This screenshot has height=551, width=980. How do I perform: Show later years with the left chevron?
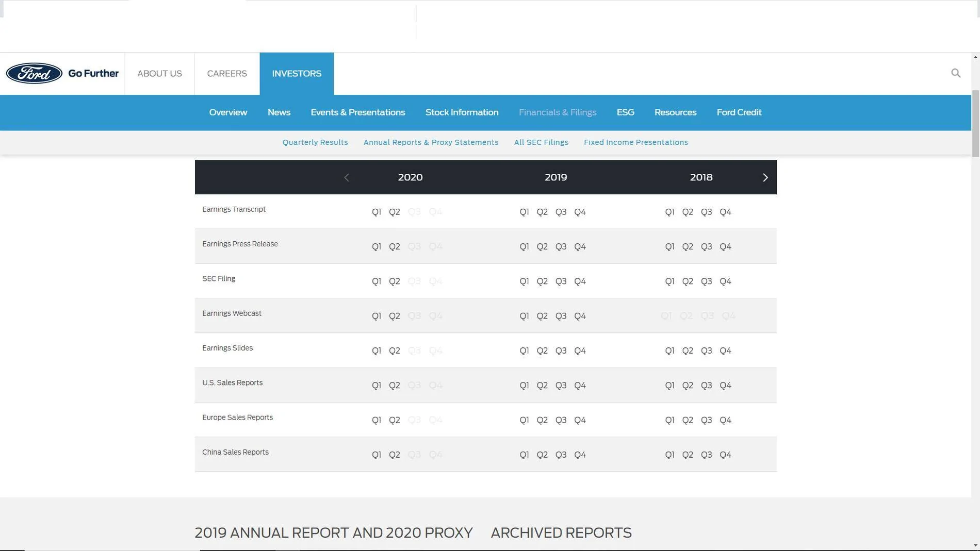[347, 177]
